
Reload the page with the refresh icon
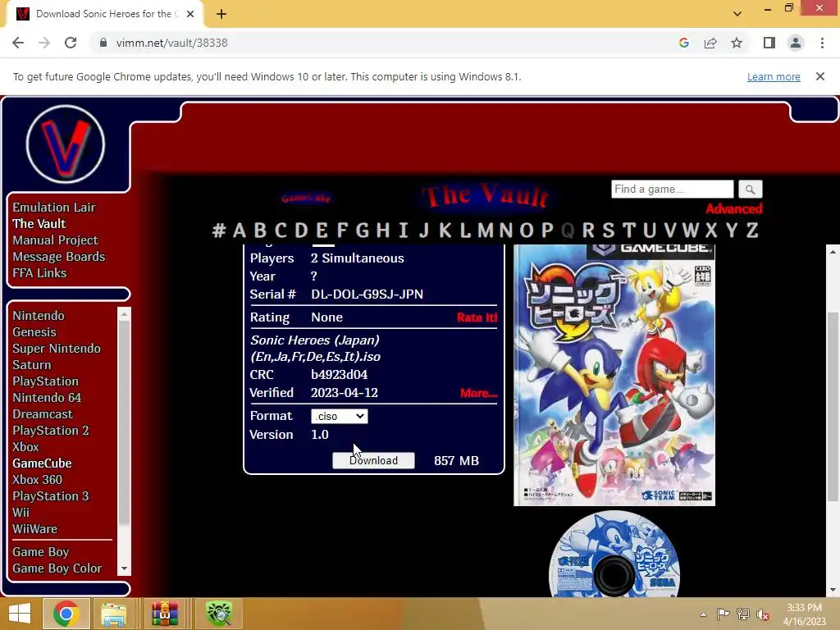71,43
